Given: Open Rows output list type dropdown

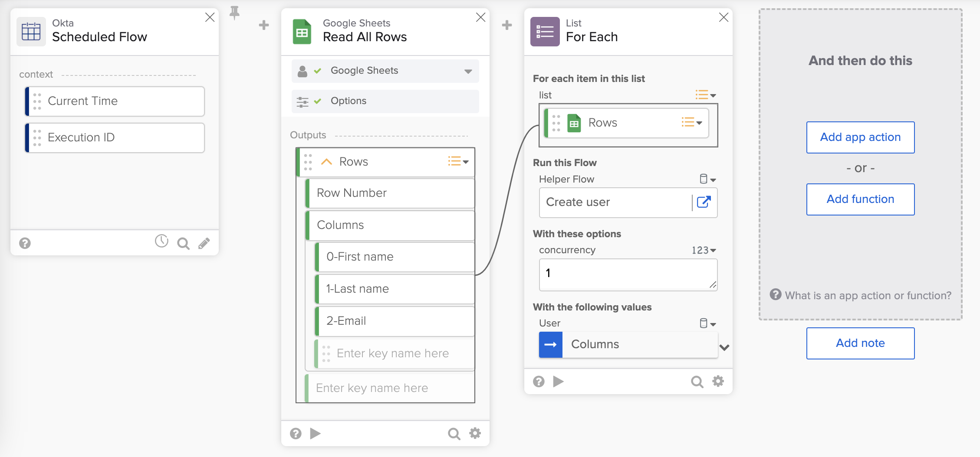Looking at the screenshot, I should coord(458,162).
